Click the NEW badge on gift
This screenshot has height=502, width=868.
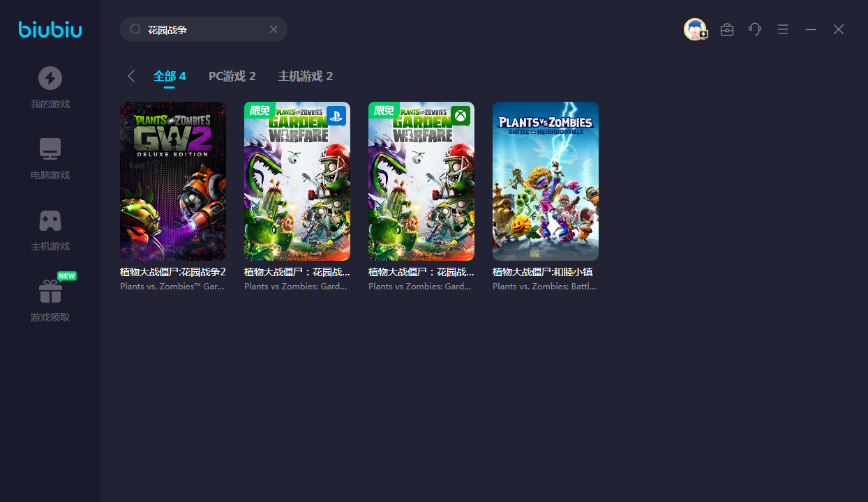coord(66,276)
